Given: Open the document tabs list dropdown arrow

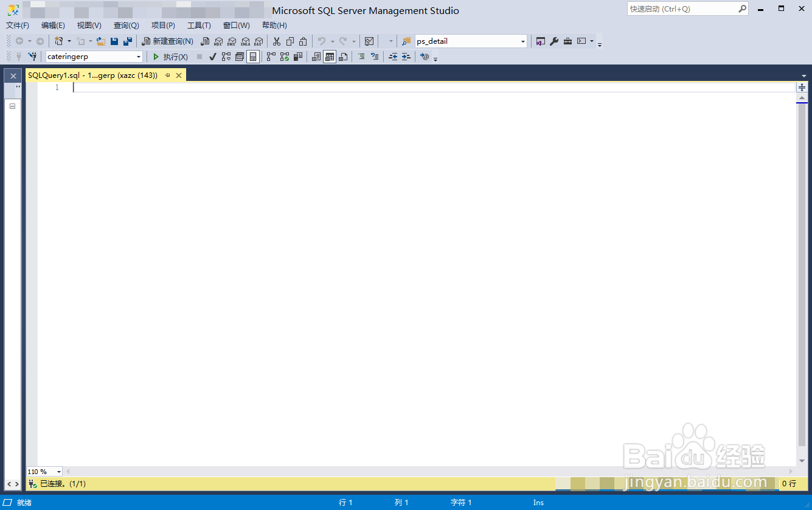Looking at the screenshot, I should click(x=803, y=76).
